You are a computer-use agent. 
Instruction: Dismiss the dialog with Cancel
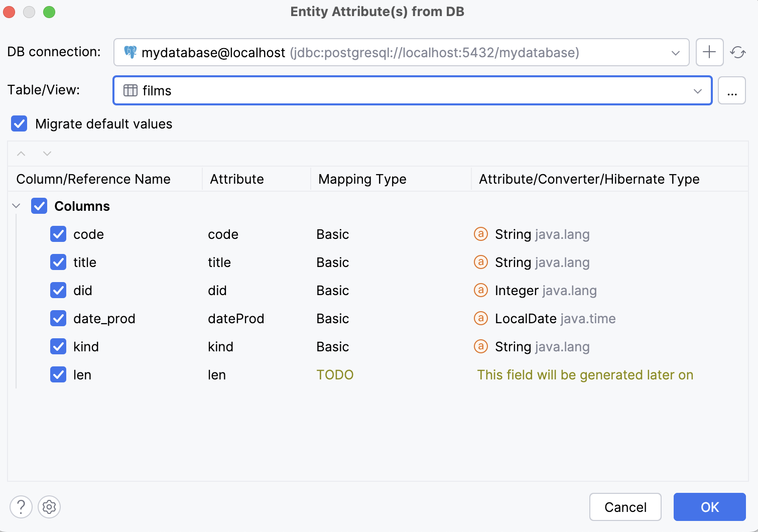(x=625, y=507)
